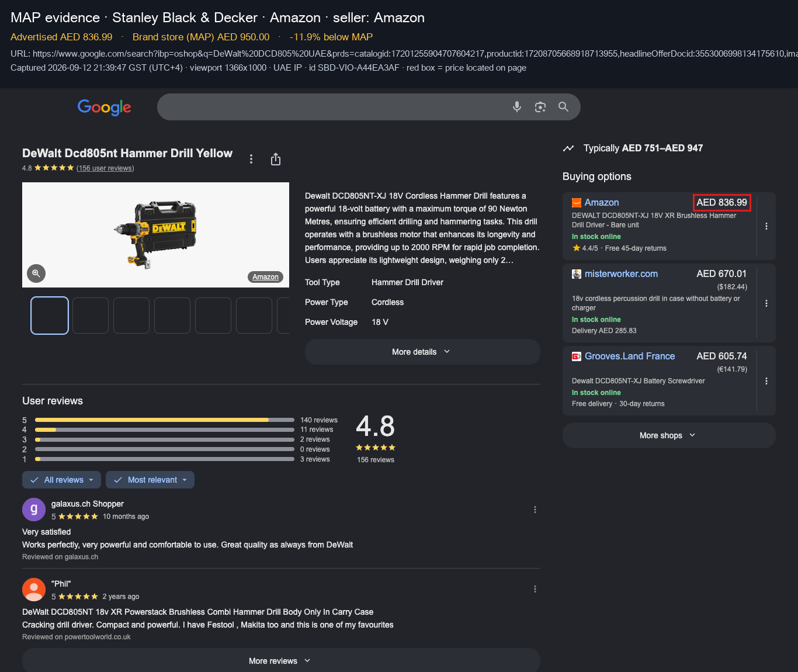
Task: Click the Google logo
Action: [104, 107]
